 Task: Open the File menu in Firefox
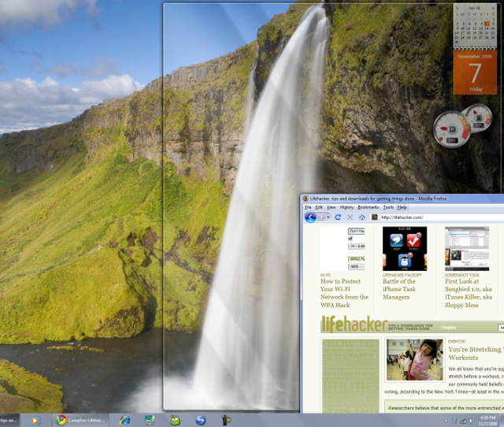click(308, 207)
